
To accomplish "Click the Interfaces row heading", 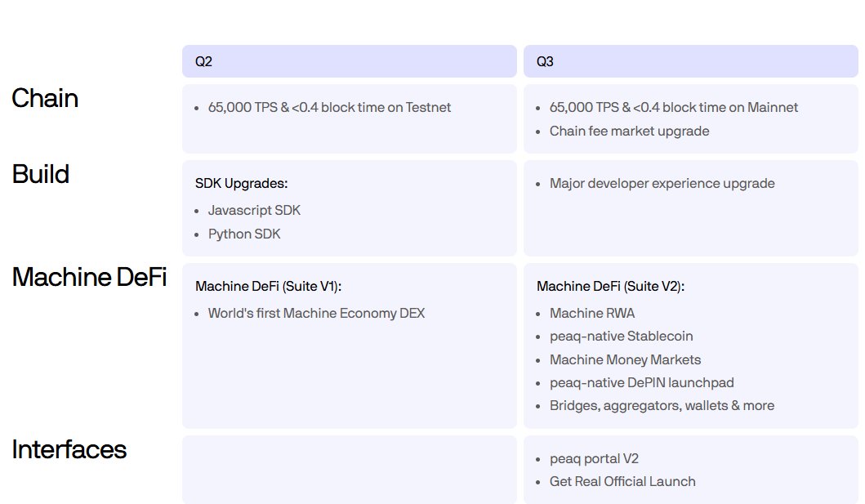I will 69,449.
